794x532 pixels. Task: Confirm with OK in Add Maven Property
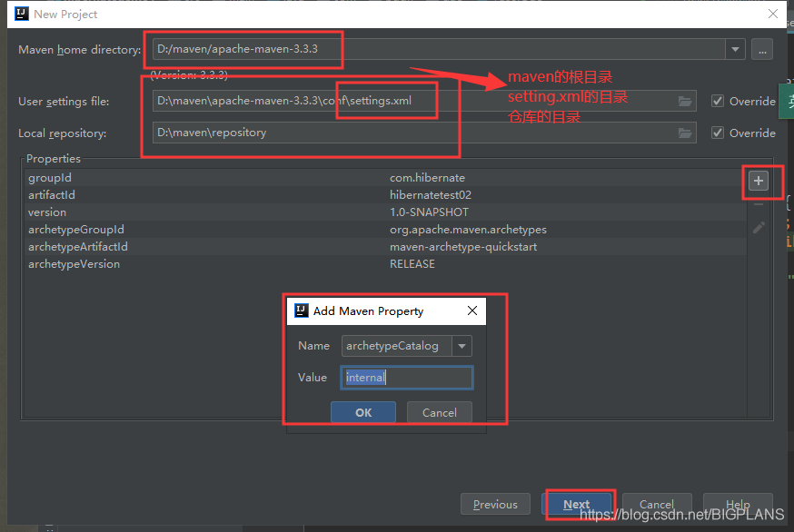pos(363,412)
